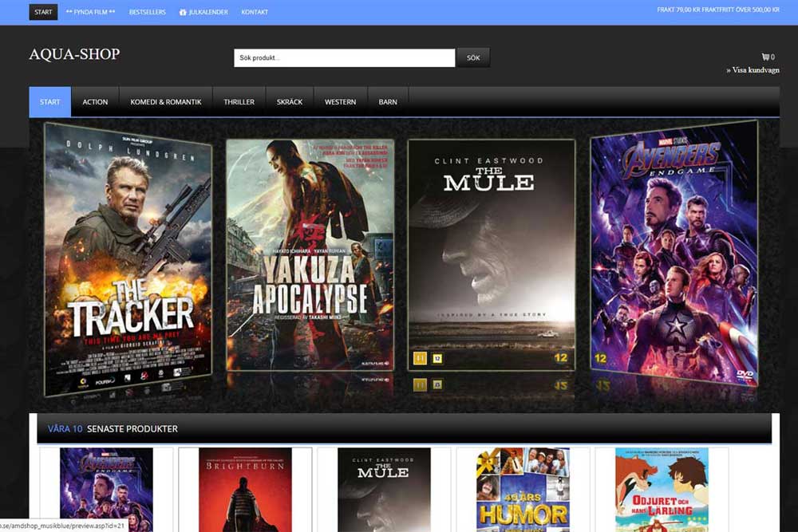The image size is (798, 532).
Task: Go to Bestsellers page
Action: [147, 12]
